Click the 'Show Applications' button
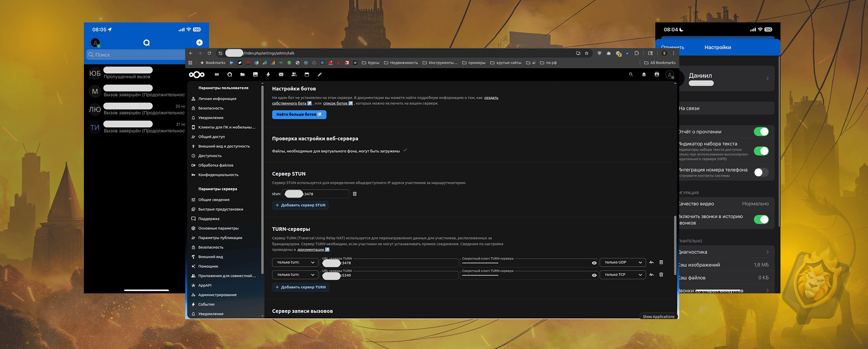Viewport: 868px width, 349px height. tap(659, 316)
